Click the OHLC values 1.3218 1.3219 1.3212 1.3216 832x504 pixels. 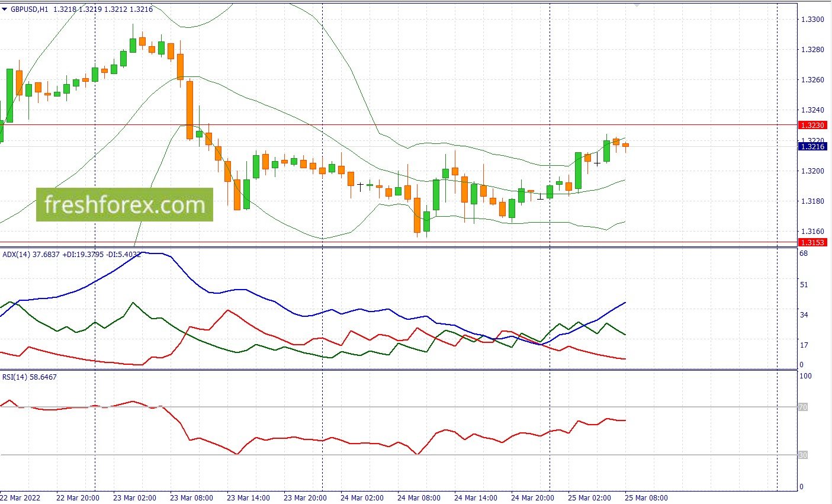(x=103, y=9)
